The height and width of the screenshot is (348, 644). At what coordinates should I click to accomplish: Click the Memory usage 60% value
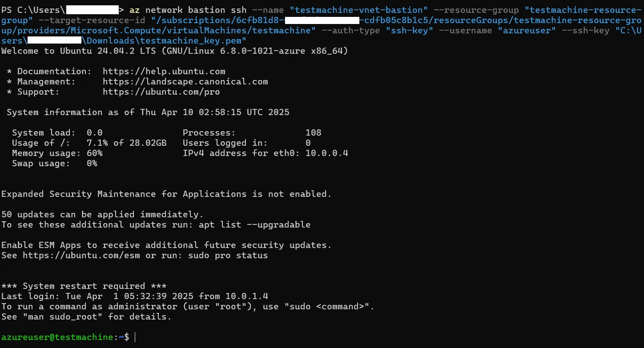pos(94,153)
